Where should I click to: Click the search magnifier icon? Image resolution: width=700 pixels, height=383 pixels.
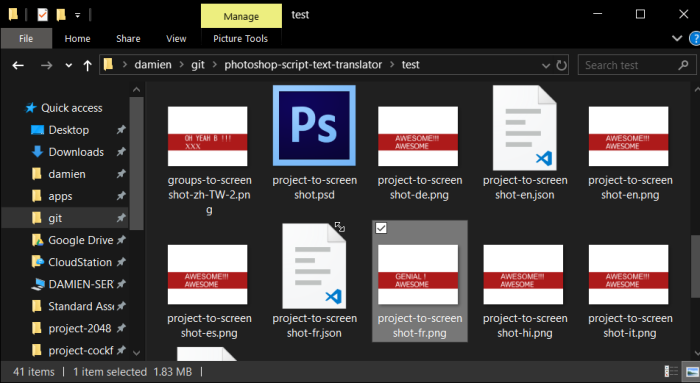pos(683,65)
